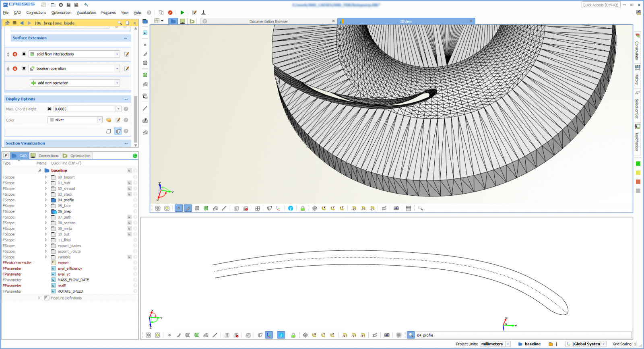Set the view along the X axis in the 3DView toolbar

[x=324, y=208]
